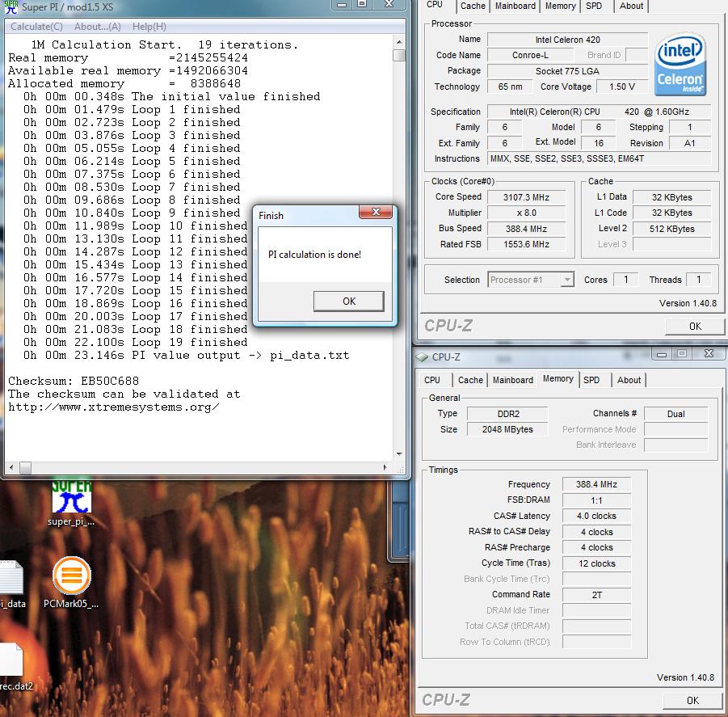Select SPD tab in lower CPU-Z window
Image resolution: width=728 pixels, height=717 pixels.
(591, 380)
